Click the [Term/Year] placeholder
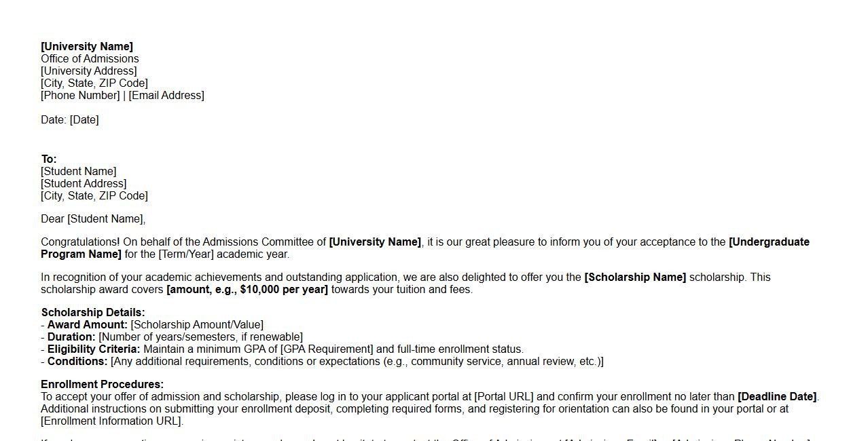Viewport: 868px width, 441px height. click(x=186, y=254)
